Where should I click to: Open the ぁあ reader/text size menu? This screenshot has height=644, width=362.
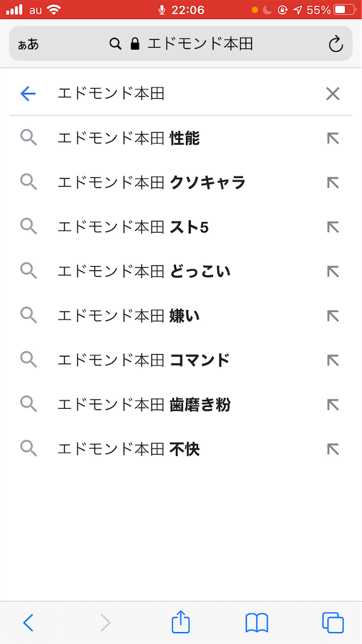(28, 45)
